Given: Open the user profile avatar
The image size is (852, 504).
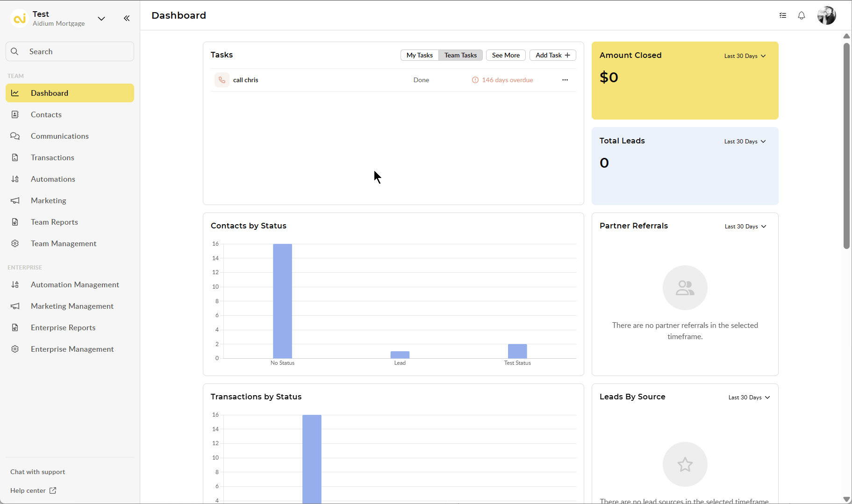Looking at the screenshot, I should [x=826, y=15].
